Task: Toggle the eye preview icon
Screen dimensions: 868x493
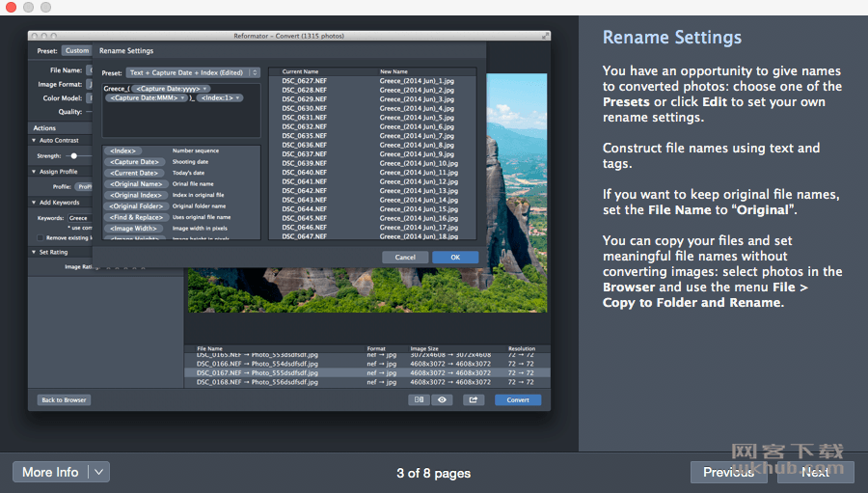Action: click(x=442, y=399)
